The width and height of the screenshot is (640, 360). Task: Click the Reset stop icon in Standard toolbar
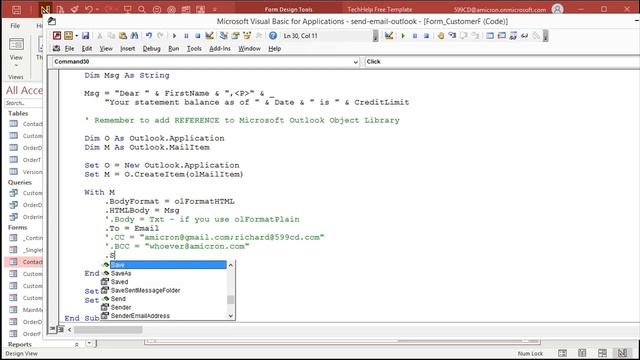point(198,36)
